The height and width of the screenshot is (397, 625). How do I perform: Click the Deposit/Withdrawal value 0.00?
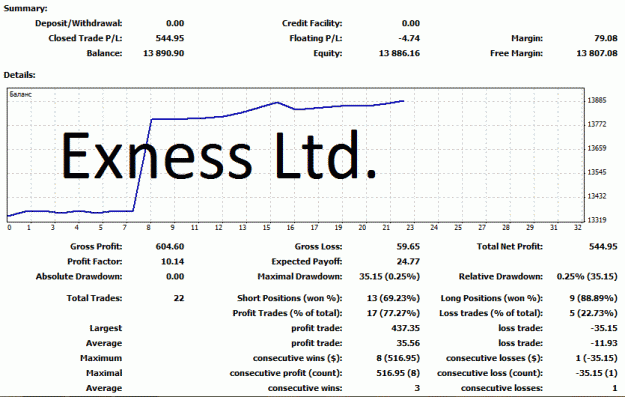[x=175, y=24]
